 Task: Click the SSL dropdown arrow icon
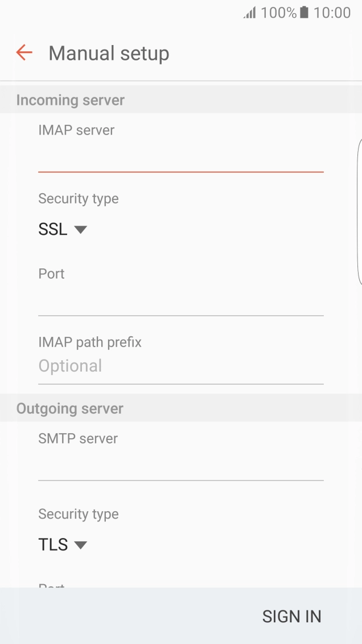[x=80, y=230]
